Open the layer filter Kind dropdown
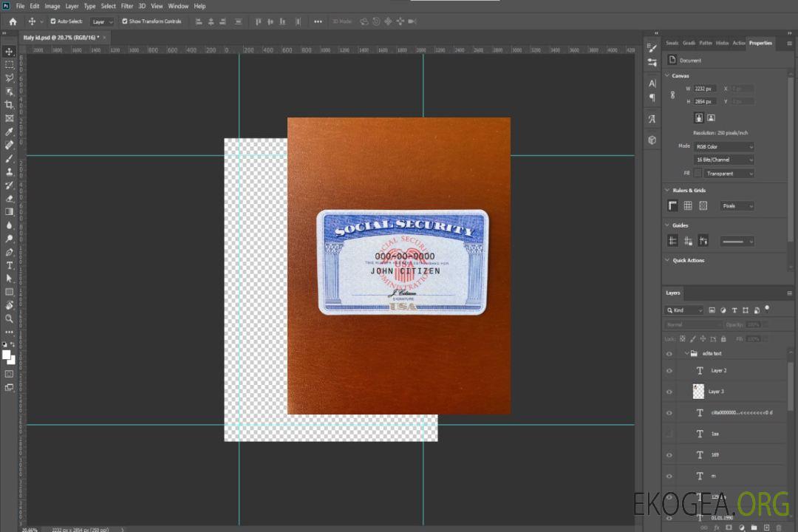798x532 pixels. point(684,310)
